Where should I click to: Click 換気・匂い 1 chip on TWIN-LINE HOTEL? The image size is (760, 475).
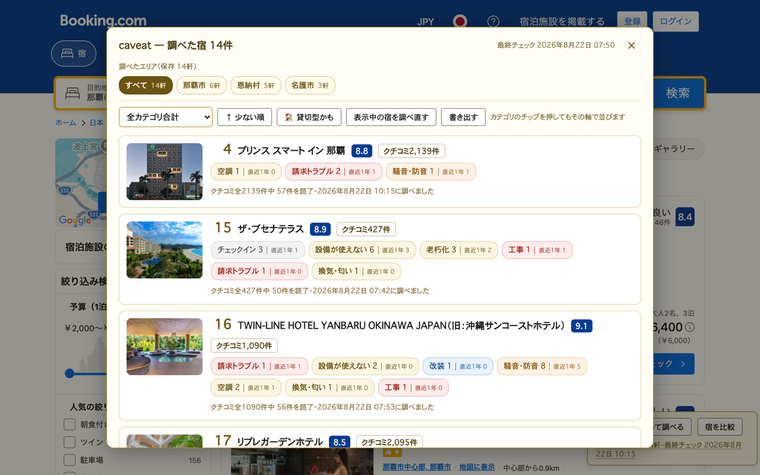tap(330, 387)
